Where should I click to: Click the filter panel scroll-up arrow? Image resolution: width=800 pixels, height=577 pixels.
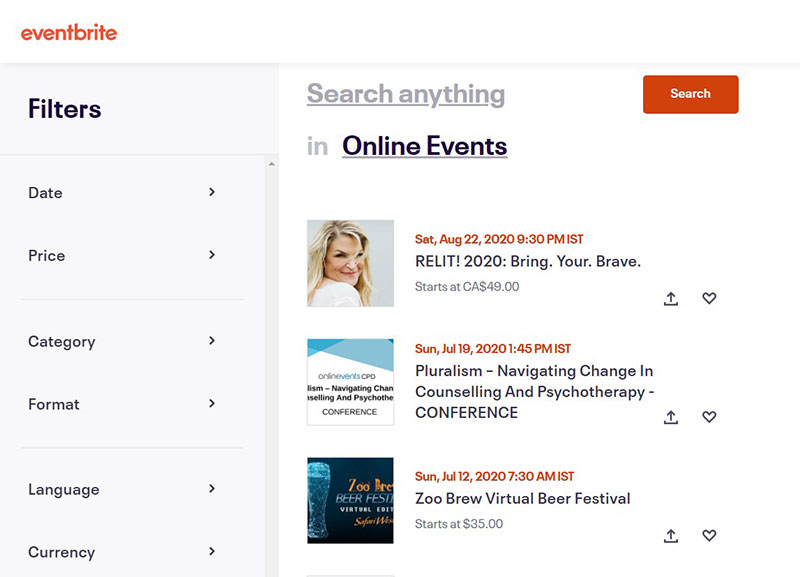point(271,164)
